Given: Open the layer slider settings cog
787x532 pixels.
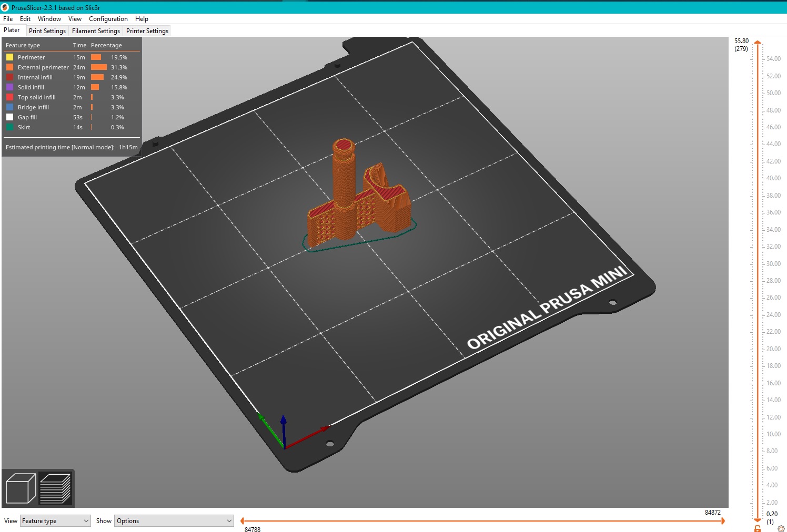Looking at the screenshot, I should pos(781,528).
